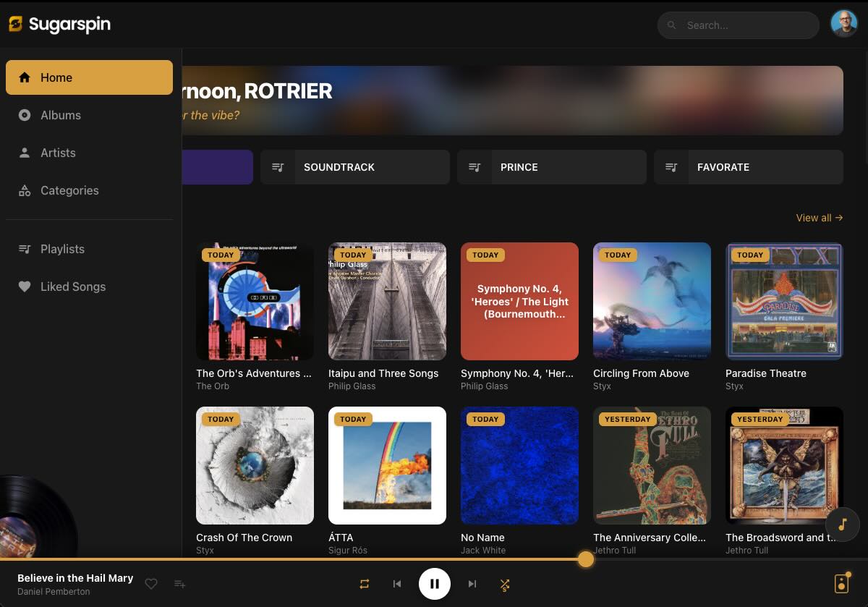Open the Home sidebar item

tap(89, 77)
